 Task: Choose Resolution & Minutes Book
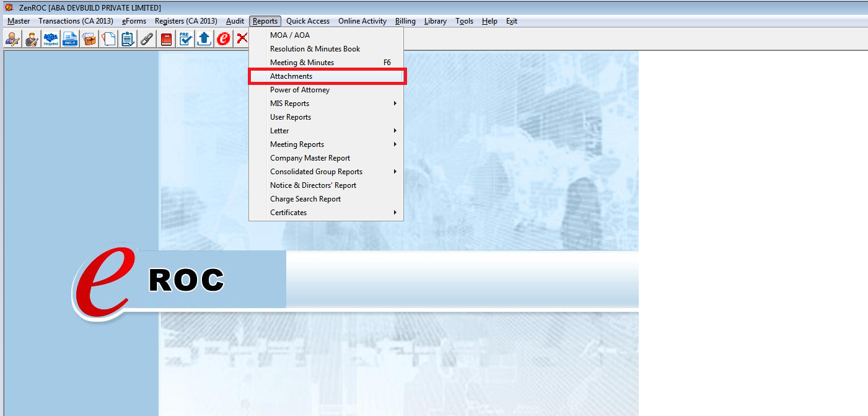[327, 49]
